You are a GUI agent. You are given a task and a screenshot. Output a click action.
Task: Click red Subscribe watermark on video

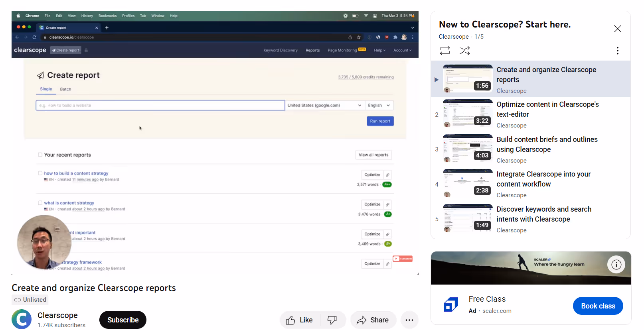pos(403,259)
